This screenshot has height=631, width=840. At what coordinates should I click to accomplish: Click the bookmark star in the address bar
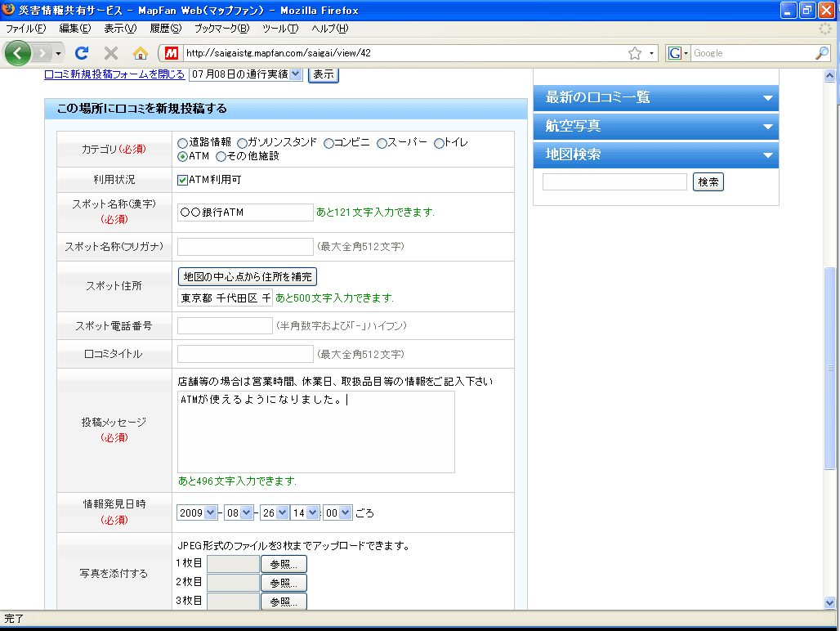click(635, 52)
